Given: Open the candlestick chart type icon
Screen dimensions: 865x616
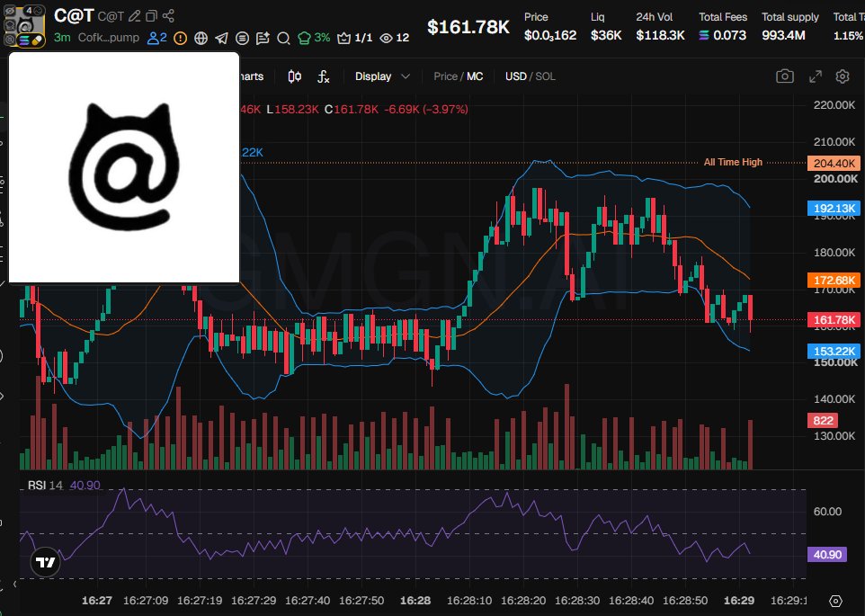Looking at the screenshot, I should point(295,76).
